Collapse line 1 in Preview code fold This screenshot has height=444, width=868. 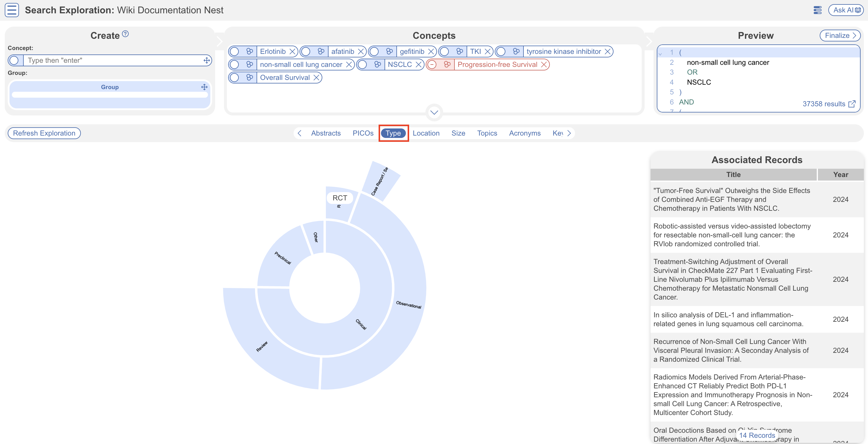pos(660,54)
